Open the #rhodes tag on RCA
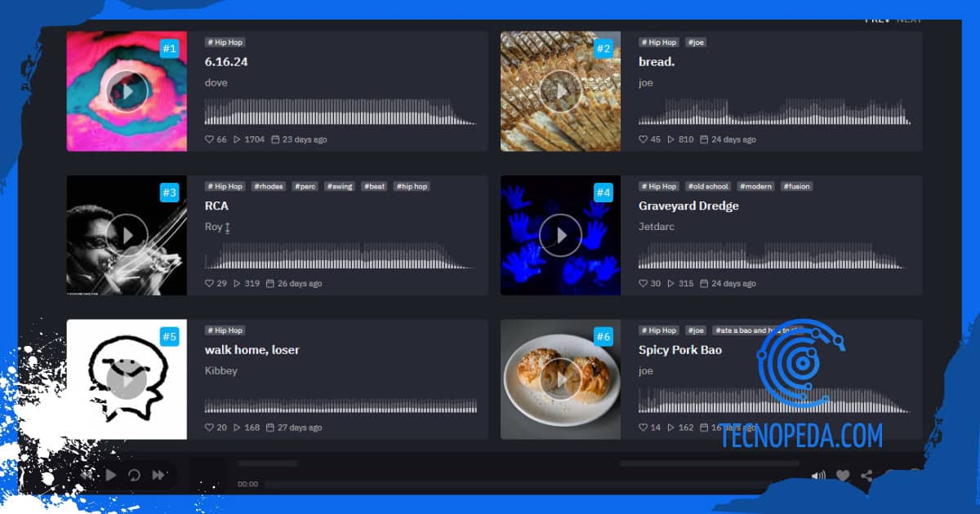Image resolution: width=980 pixels, height=514 pixels. point(269,186)
